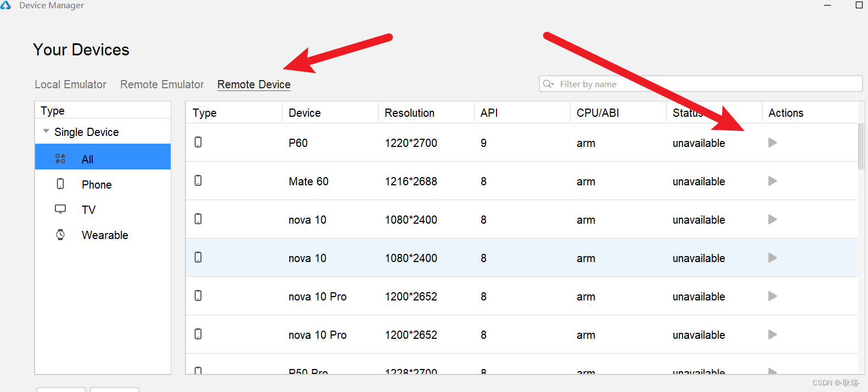Click resolution 1216*2688 cell
The width and height of the screenshot is (868, 392).
pos(411,181)
